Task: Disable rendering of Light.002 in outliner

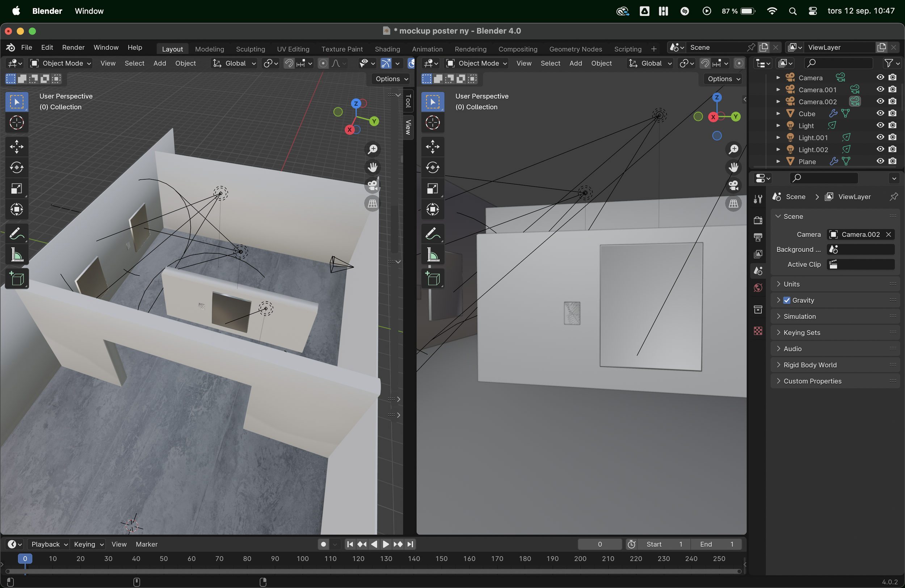Action: point(892,150)
